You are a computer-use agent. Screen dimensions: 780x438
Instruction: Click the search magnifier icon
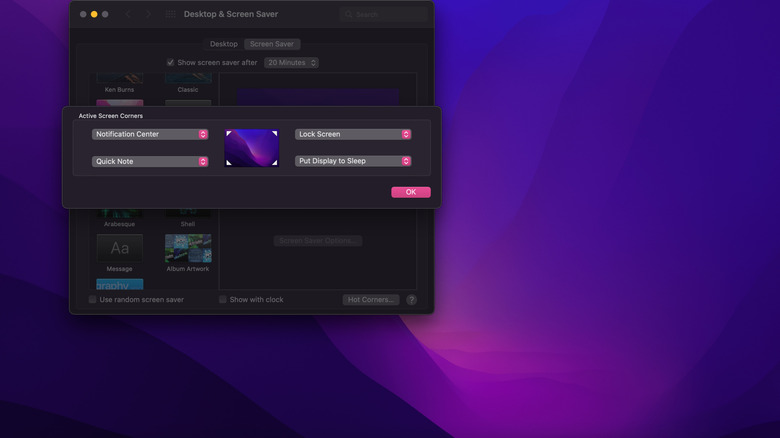coord(349,14)
